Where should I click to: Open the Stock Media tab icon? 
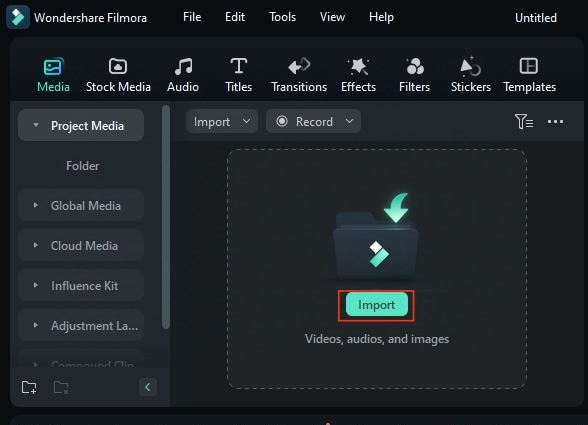click(x=118, y=67)
